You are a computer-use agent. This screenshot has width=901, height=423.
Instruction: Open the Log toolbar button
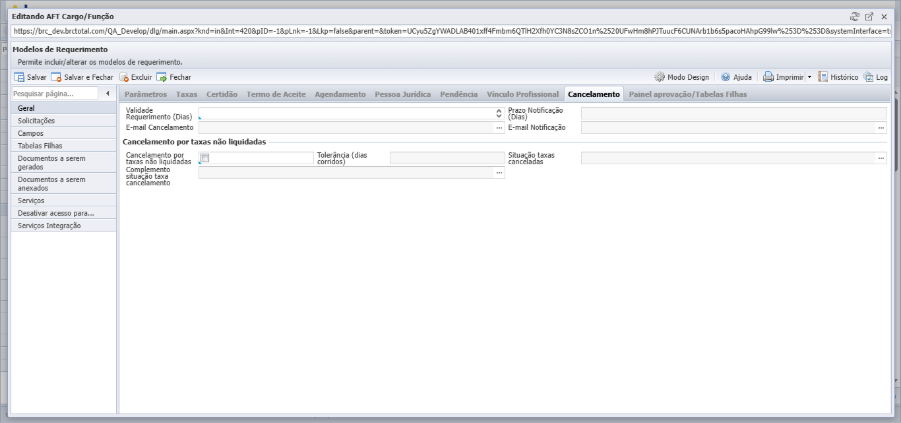tap(875, 77)
